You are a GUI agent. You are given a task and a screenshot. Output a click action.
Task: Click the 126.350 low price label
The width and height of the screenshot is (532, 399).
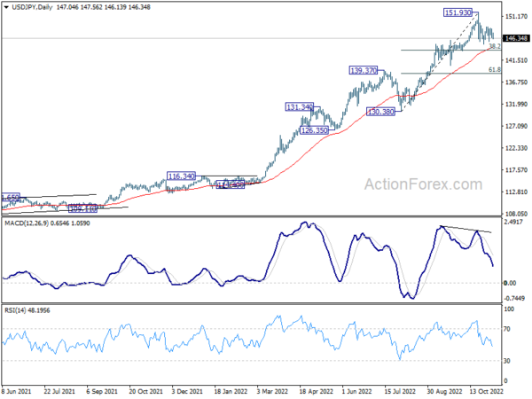pos(314,130)
